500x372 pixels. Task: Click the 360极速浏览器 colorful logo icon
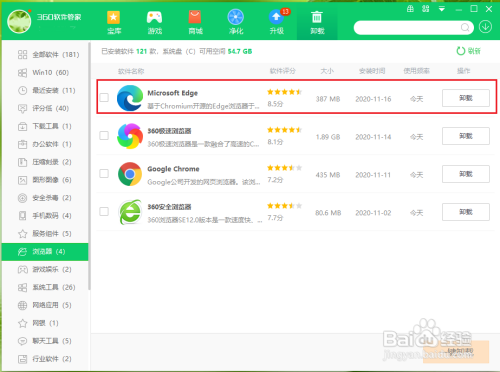130,136
